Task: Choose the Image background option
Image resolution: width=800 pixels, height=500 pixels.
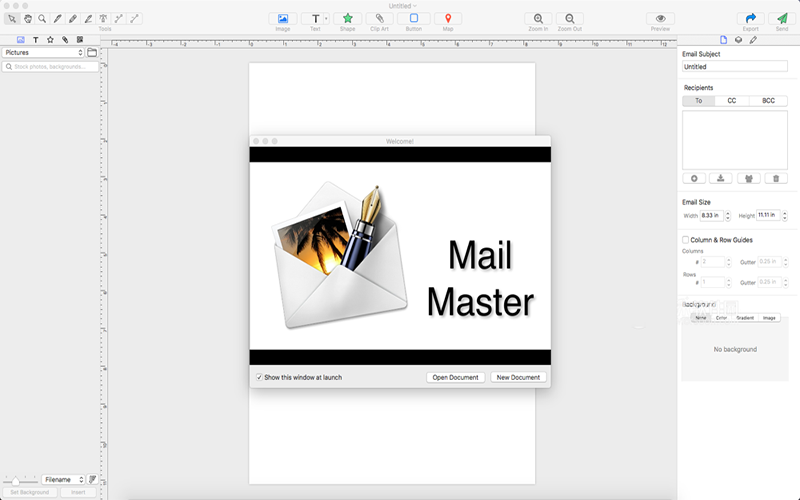Action: 769,318
